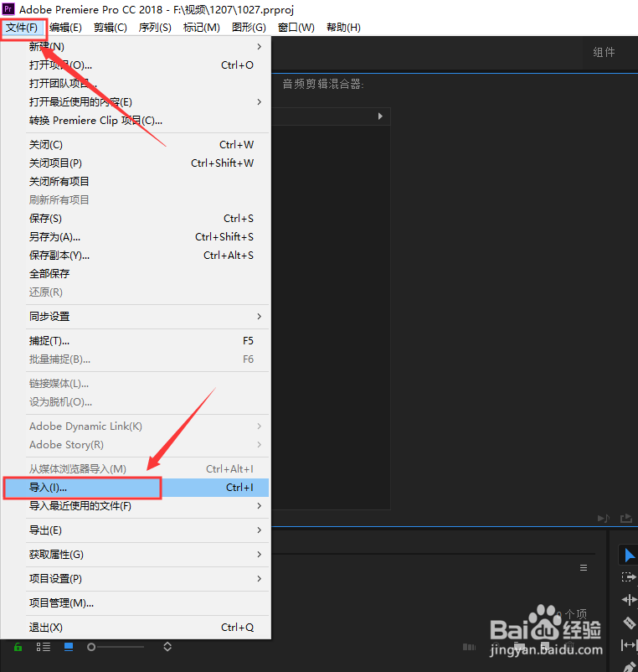Open the 图形(G) menu
The height and width of the screenshot is (672, 638).
click(x=249, y=28)
